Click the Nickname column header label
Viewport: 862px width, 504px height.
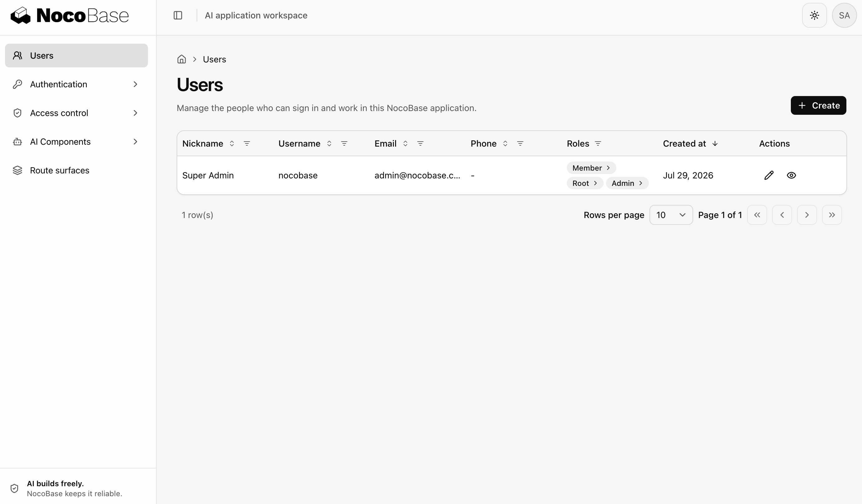pos(203,143)
